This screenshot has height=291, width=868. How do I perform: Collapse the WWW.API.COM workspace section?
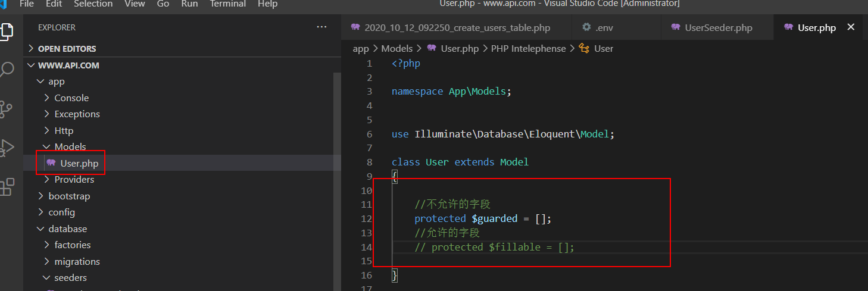tap(181, 65)
